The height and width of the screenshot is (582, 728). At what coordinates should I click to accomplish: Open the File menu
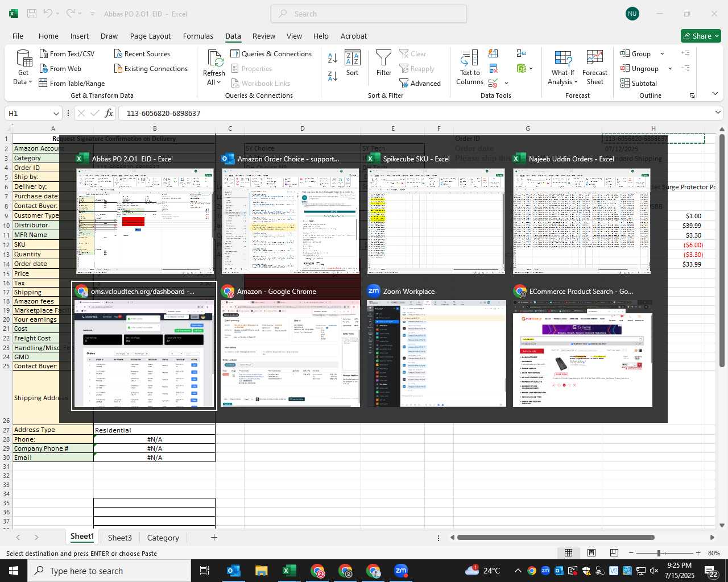point(18,36)
